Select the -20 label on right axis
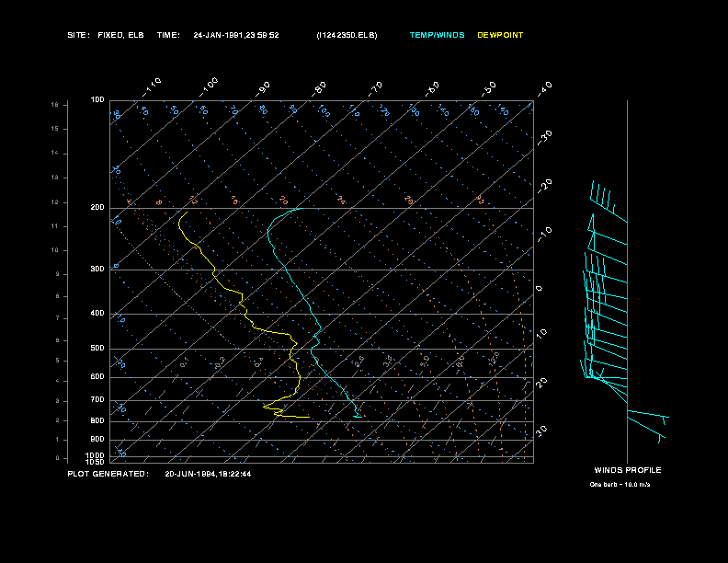728x563 pixels. pyautogui.click(x=544, y=187)
